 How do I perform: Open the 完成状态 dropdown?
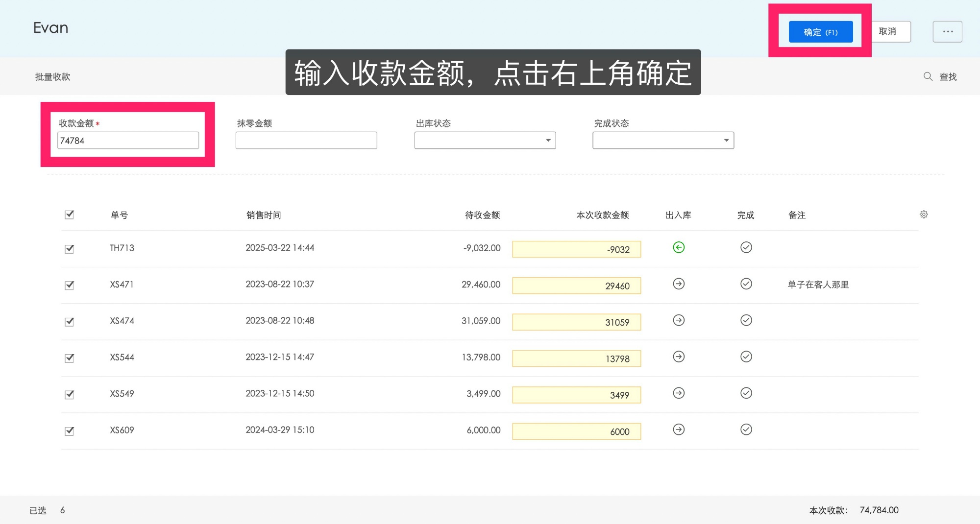pos(663,141)
